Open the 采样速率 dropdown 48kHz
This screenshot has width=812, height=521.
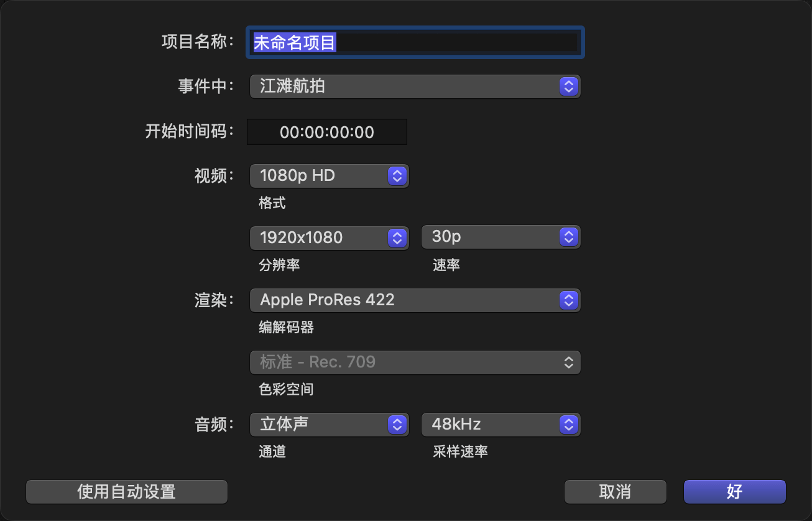[x=501, y=425]
